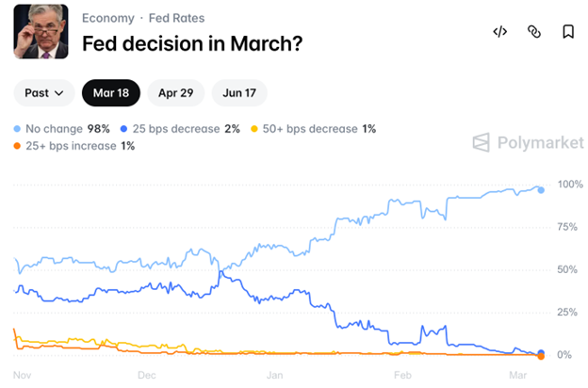The image size is (588, 388).
Task: Open the Fed chair thumbnail image
Action: 41,31
